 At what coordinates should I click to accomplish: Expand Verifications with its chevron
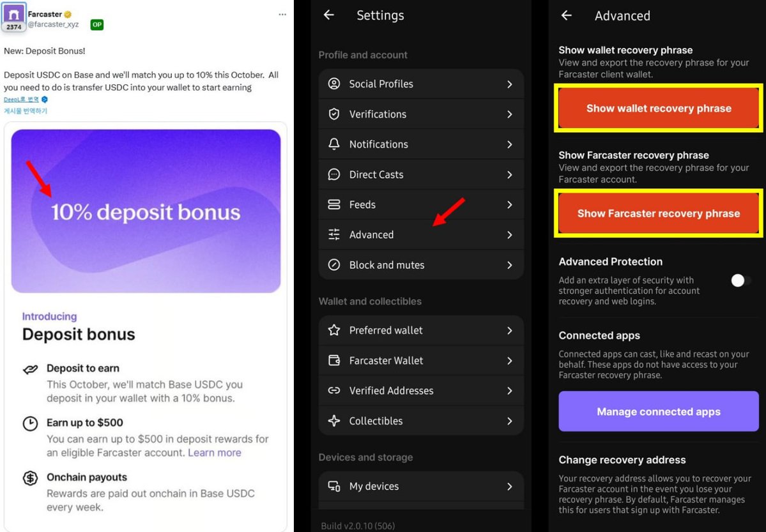(510, 114)
